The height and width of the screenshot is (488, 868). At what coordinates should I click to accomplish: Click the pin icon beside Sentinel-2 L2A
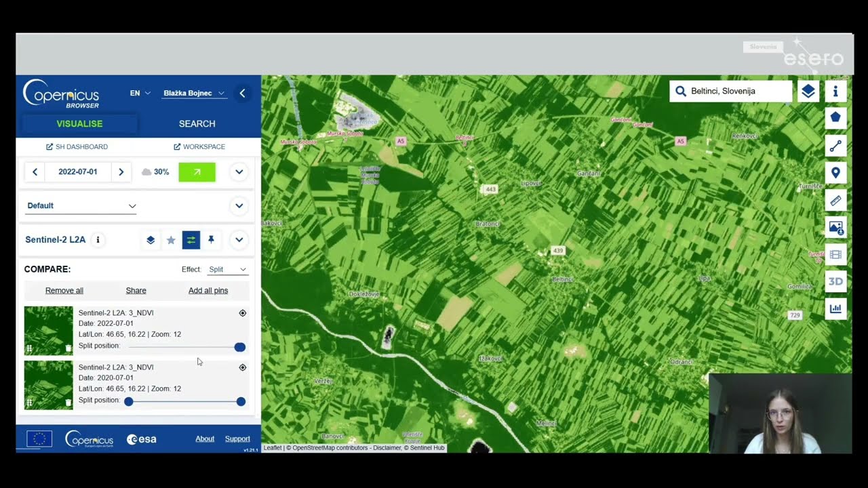[x=211, y=240]
